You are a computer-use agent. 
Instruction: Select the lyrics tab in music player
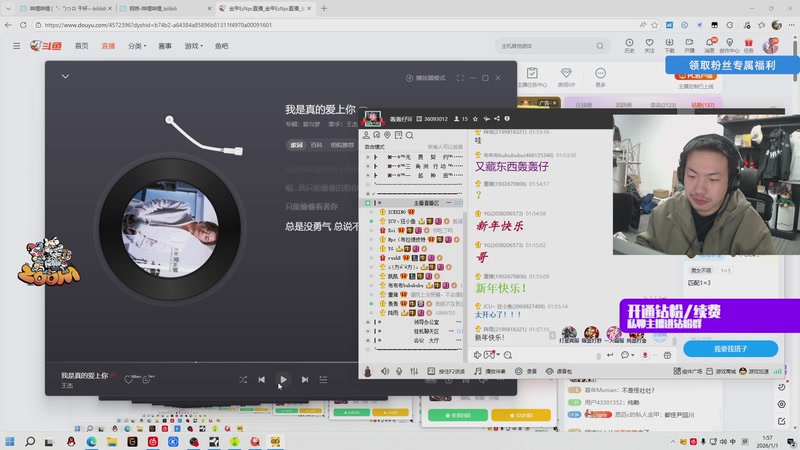pos(296,145)
